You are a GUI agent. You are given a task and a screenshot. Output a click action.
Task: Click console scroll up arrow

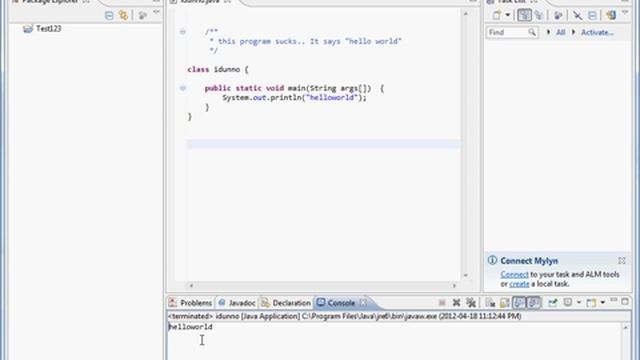tap(625, 328)
